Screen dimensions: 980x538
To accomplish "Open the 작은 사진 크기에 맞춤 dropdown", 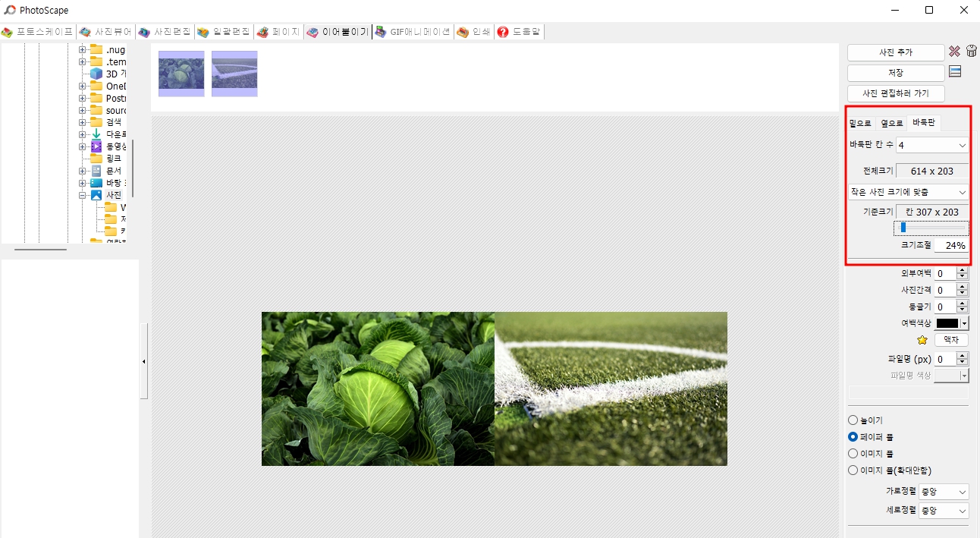I will pyautogui.click(x=908, y=192).
